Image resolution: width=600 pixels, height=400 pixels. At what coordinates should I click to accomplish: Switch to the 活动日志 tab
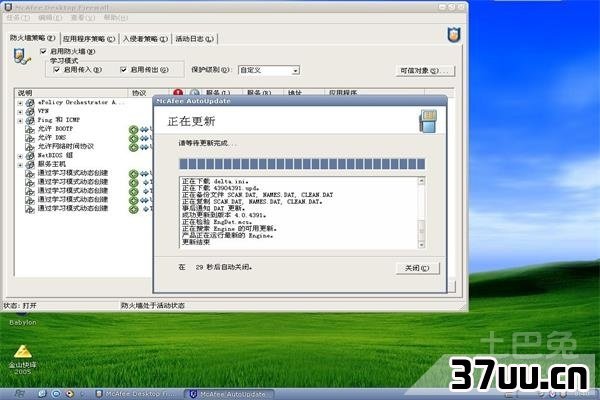tap(194, 39)
